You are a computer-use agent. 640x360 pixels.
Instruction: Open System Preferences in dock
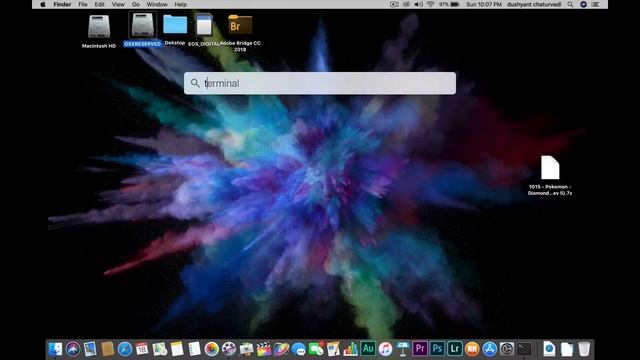[507, 349]
